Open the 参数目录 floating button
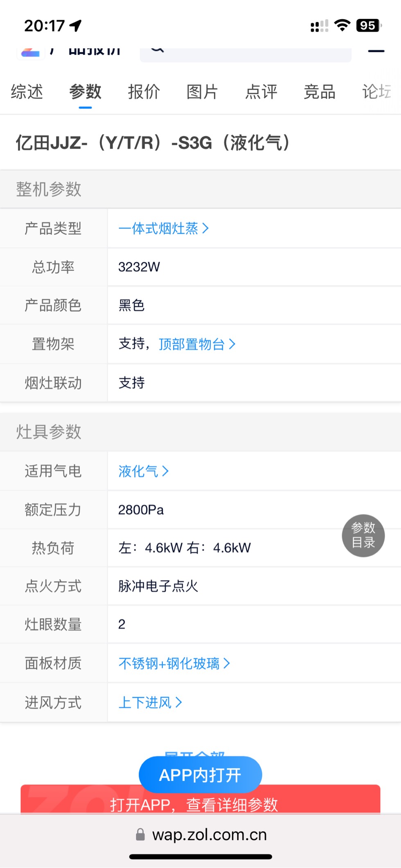 point(363,535)
